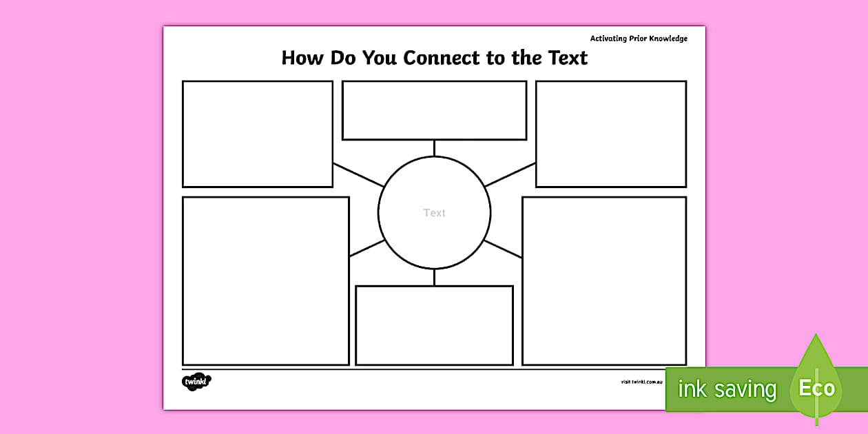868x434 pixels.
Task: Select the top-right empty connection box
Action: click(610, 134)
